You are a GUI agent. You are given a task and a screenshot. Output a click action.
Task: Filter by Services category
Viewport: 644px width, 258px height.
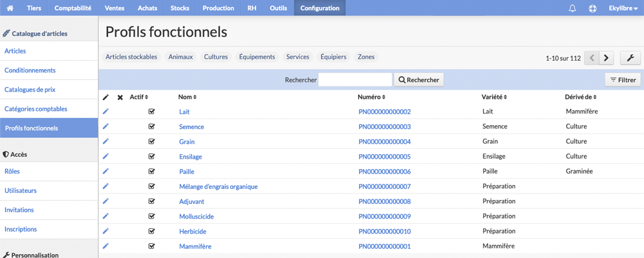(x=298, y=57)
